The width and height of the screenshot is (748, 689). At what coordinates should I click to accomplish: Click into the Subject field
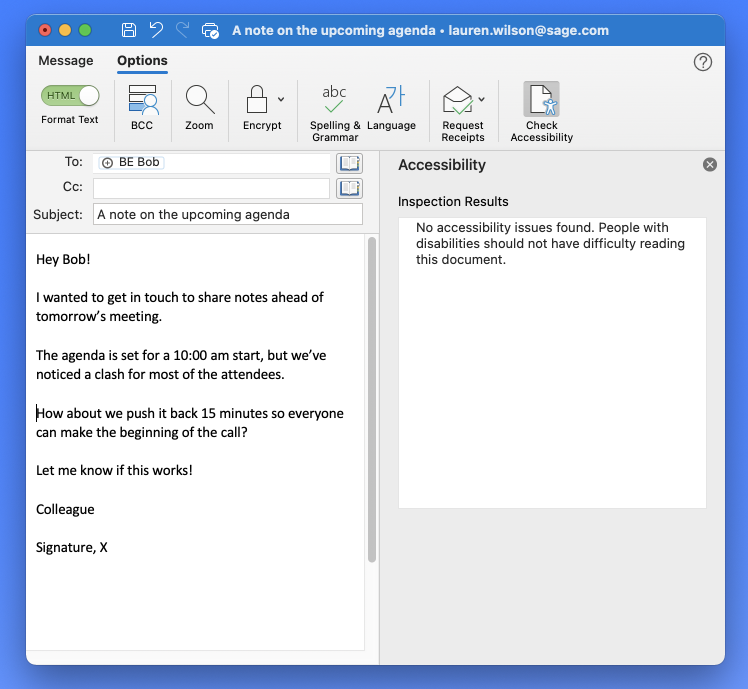(x=228, y=214)
